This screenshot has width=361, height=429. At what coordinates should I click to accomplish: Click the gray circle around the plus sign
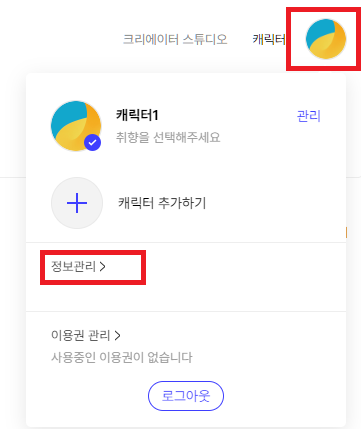[x=77, y=203]
